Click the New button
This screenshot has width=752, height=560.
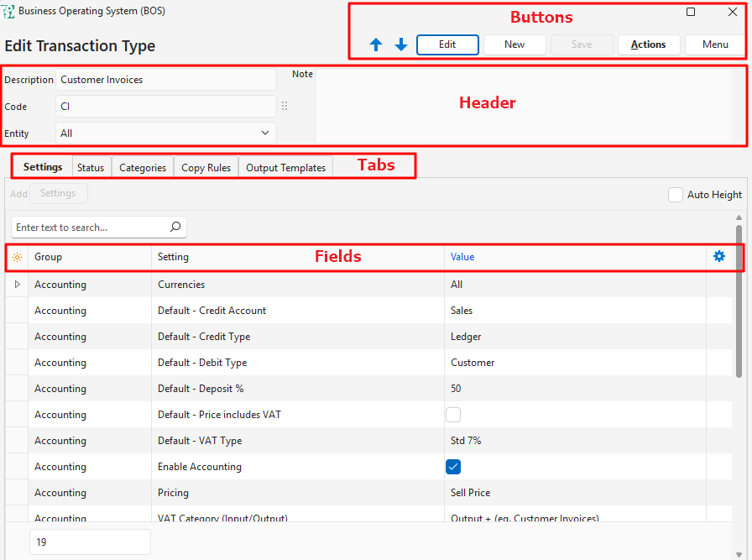[x=514, y=44]
